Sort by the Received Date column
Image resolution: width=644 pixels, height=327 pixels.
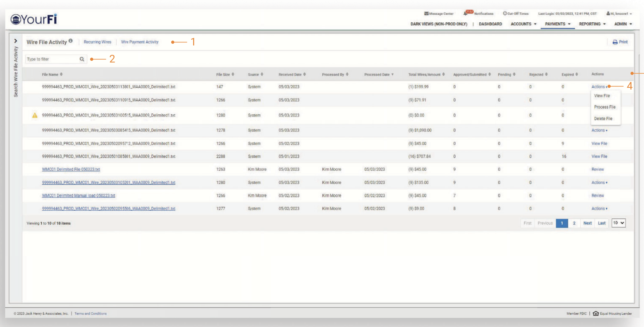292,75
